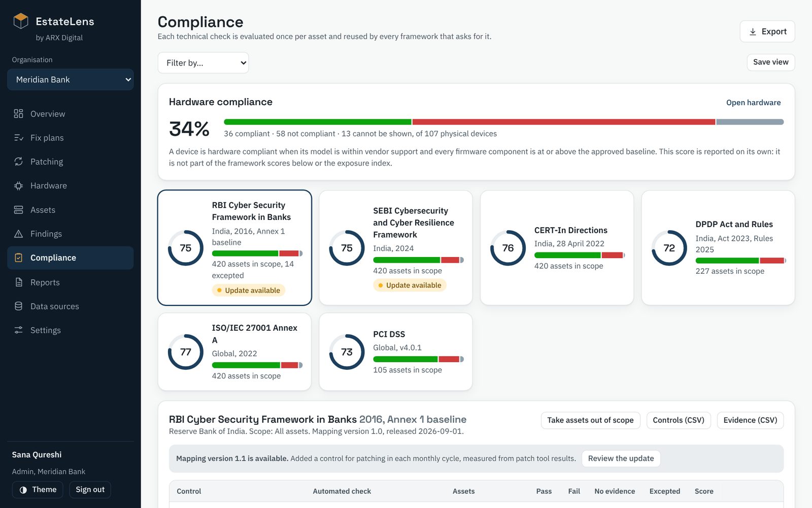This screenshot has height=508, width=812.
Task: Click the Patching refresh icon
Action: coord(18,162)
